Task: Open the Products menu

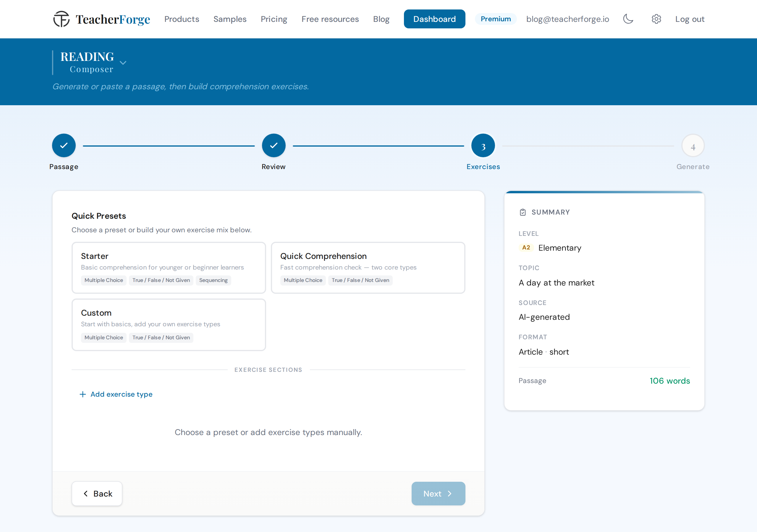Action: pyautogui.click(x=182, y=19)
